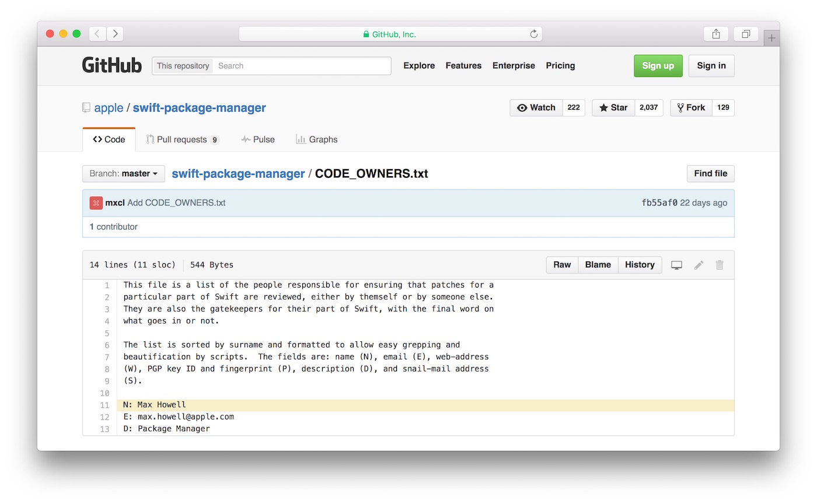The image size is (817, 504).
Task: Switch to the Pull requests tab
Action: (x=182, y=140)
